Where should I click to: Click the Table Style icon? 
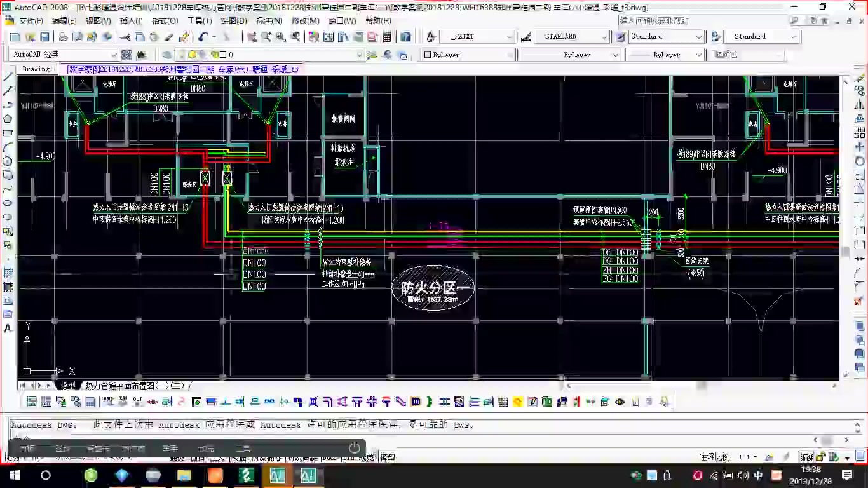click(x=621, y=37)
